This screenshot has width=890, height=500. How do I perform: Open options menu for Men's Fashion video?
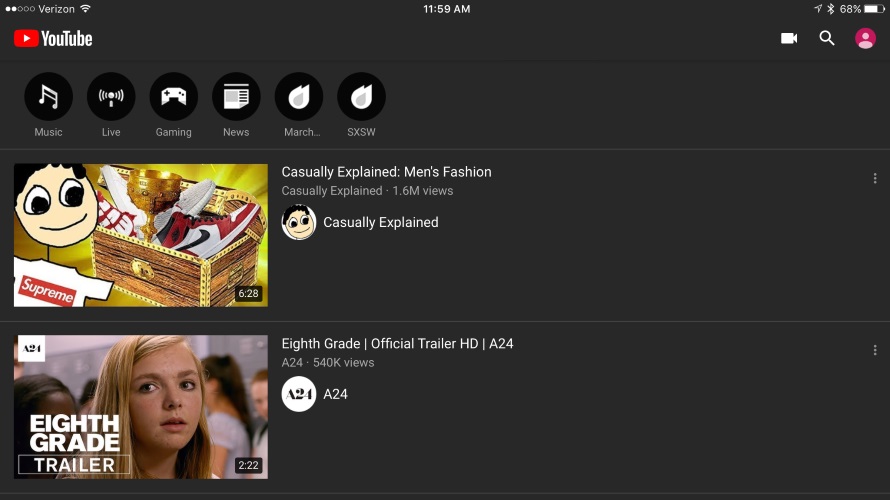coord(875,178)
